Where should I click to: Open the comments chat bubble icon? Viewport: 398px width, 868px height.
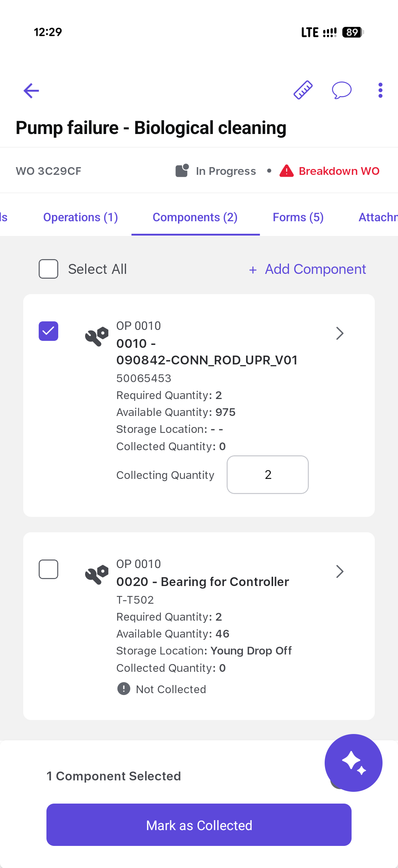click(342, 90)
